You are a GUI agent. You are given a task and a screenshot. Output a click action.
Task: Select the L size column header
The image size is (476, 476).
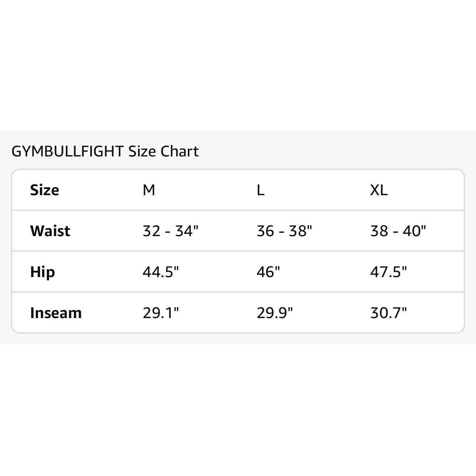(261, 190)
